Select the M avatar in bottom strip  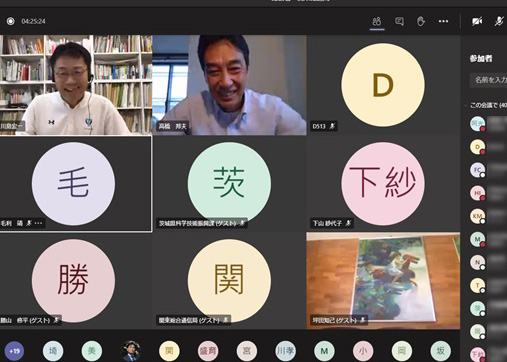click(324, 351)
